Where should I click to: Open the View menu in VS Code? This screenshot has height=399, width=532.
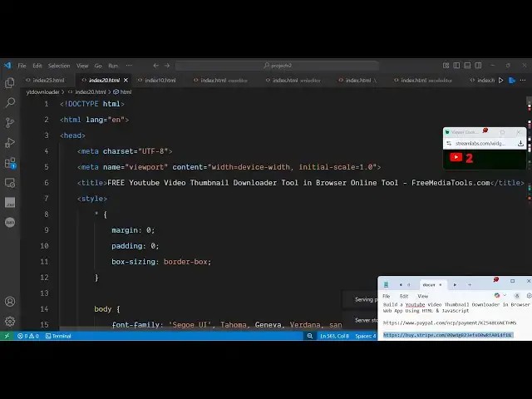[x=82, y=66]
